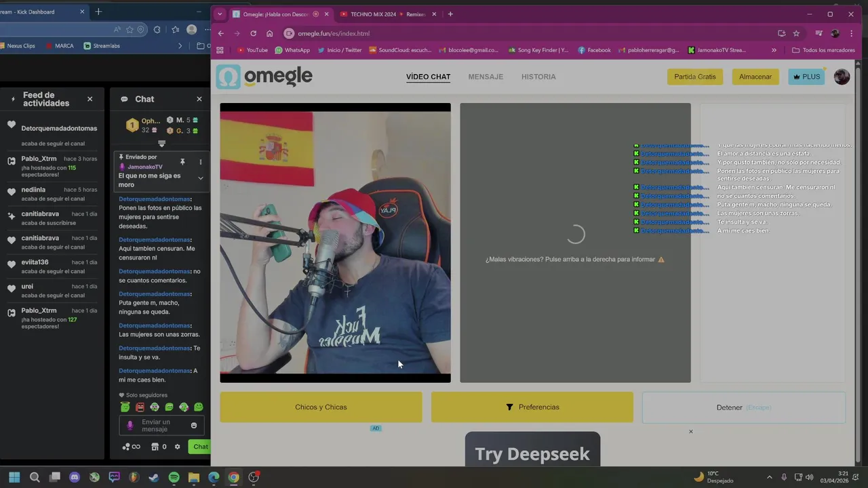The height and width of the screenshot is (488, 868).
Task: Click the PLUS crown button
Action: pos(806,77)
